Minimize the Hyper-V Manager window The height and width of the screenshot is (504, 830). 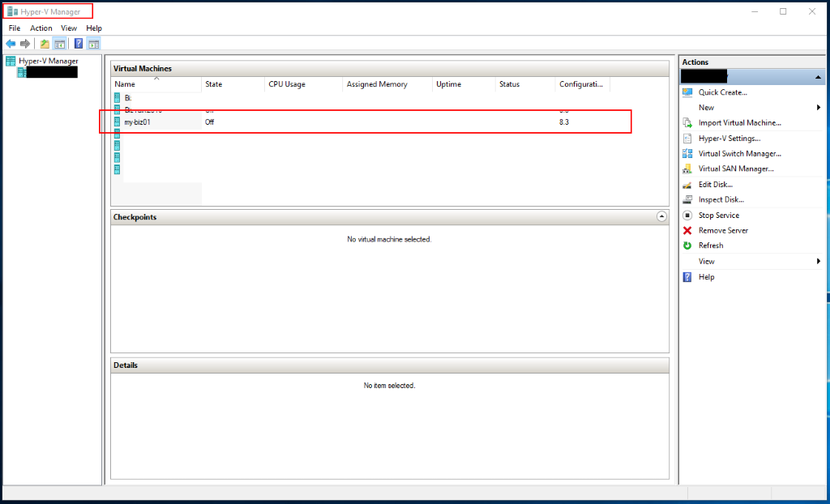point(754,11)
